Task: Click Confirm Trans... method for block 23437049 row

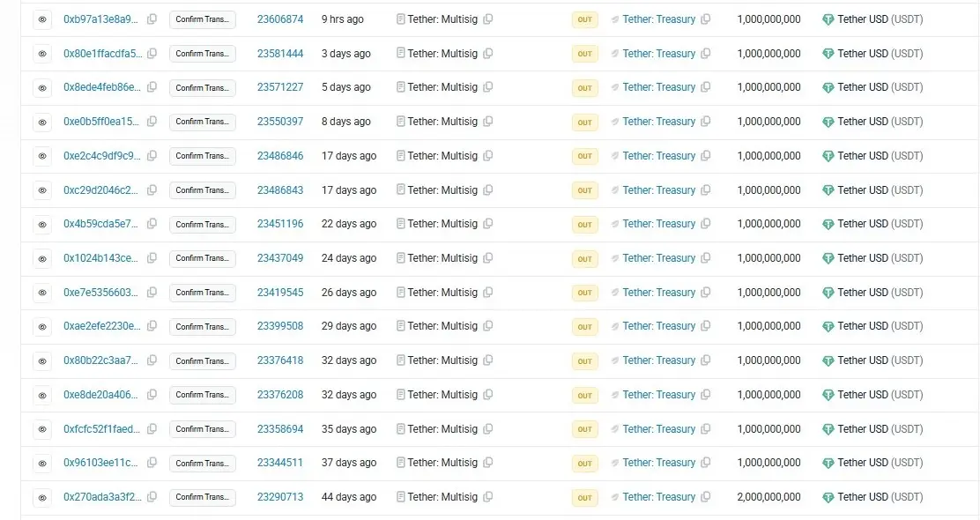Action: pos(203,258)
